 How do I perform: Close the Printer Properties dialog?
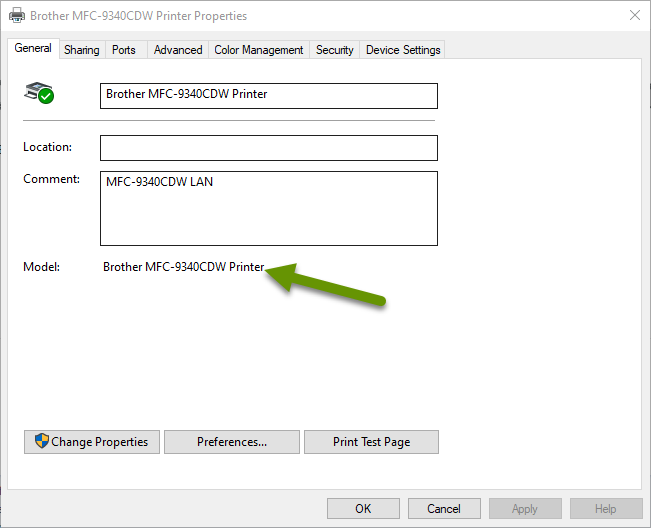click(635, 15)
